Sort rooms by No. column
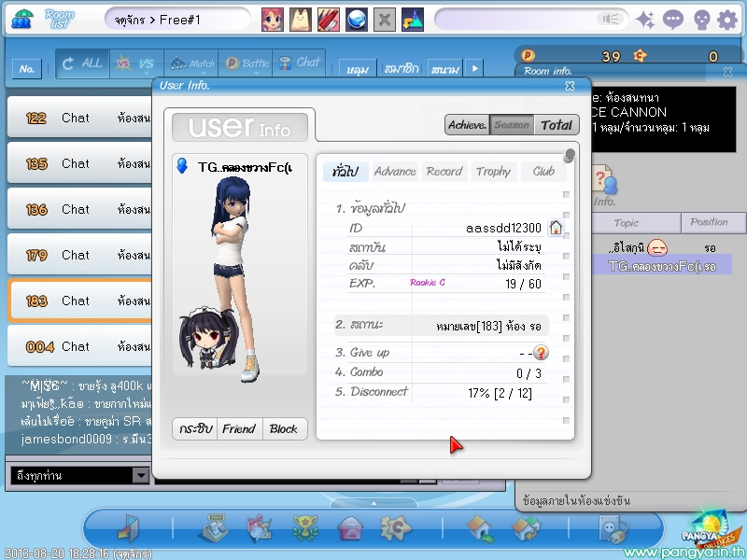The width and height of the screenshot is (747, 560). [27, 69]
